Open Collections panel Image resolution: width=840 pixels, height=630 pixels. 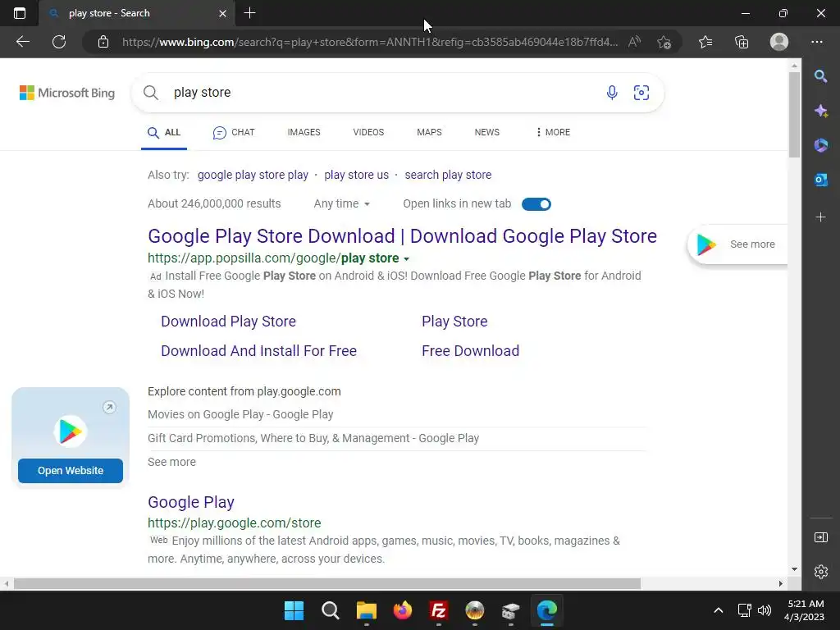coord(742,42)
